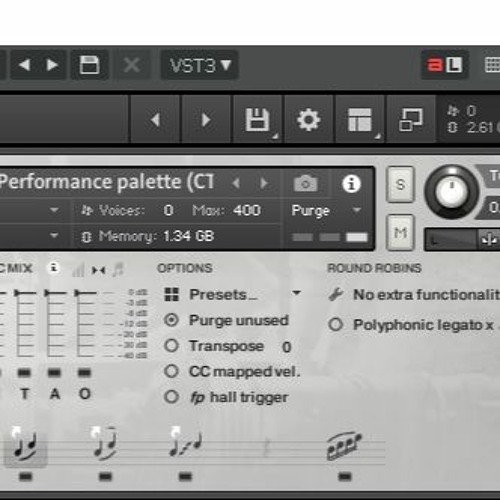Click the Memory 1.34 GB readout
Screen dimensions: 500x500
(188, 236)
